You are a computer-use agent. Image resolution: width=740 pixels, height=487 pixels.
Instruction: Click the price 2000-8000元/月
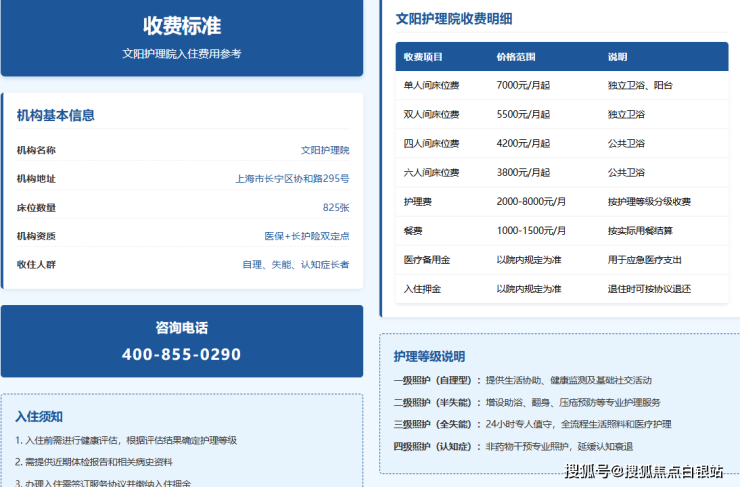tap(531, 202)
